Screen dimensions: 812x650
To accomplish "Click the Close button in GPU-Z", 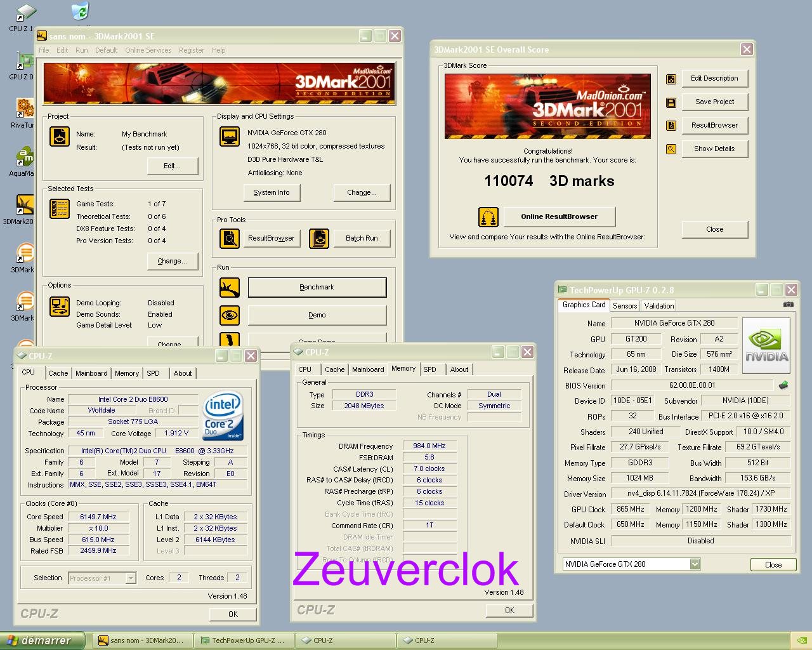I will pos(773,564).
